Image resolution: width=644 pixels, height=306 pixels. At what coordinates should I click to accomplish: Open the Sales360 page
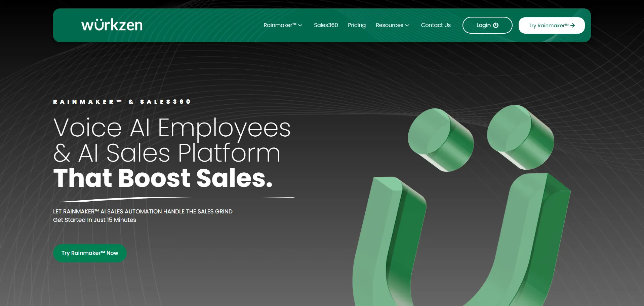(x=326, y=25)
